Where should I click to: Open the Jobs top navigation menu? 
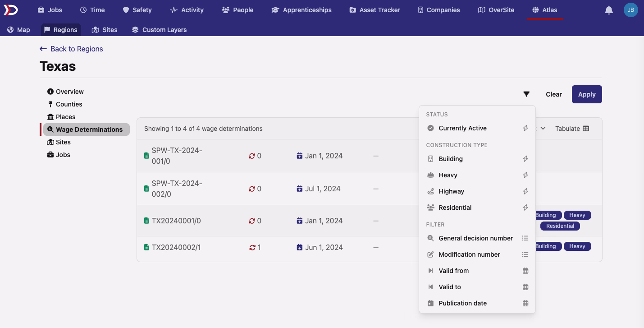50,10
